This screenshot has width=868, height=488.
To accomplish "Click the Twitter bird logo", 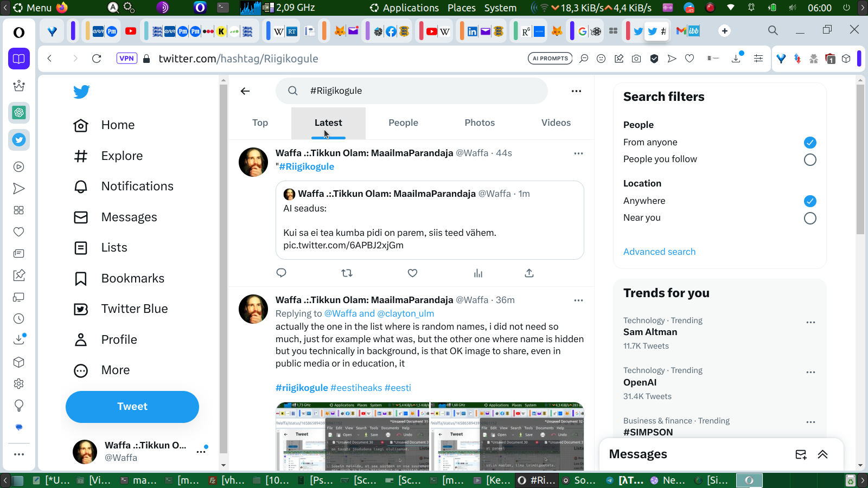I will (x=81, y=92).
